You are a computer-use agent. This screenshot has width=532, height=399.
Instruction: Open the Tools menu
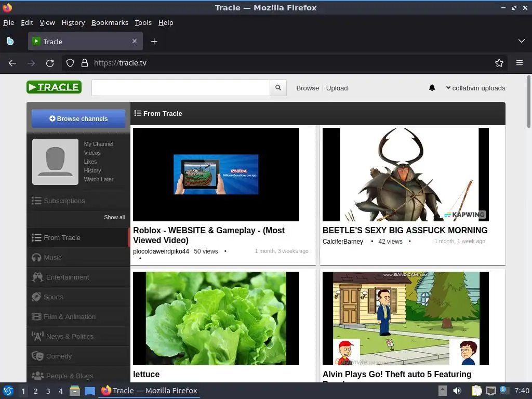click(143, 23)
